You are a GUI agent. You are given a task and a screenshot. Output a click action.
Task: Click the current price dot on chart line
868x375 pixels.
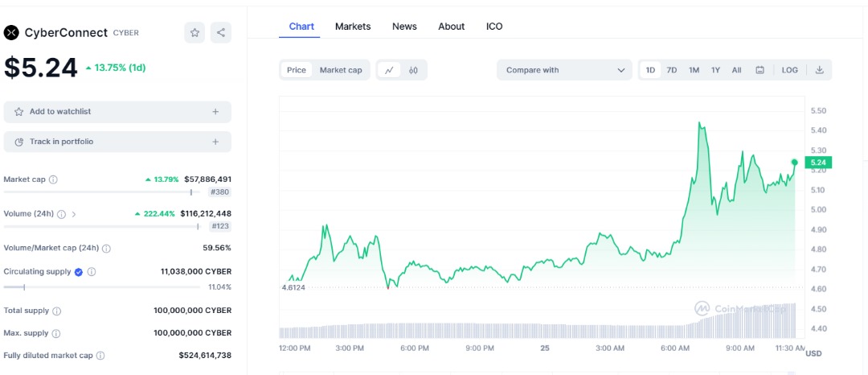tap(794, 163)
